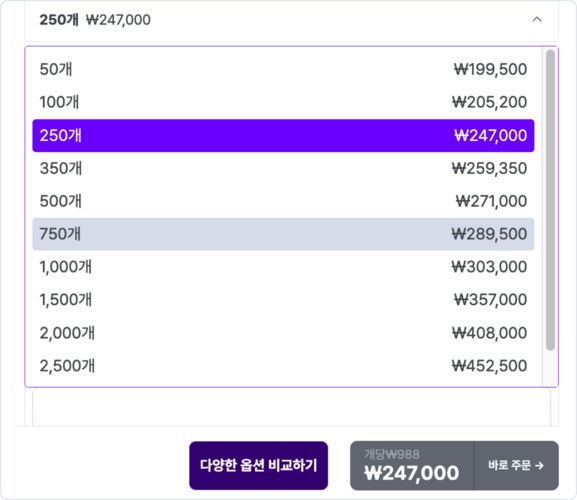
Task: Open 다양한 옵션 비교하기 comparison
Action: click(258, 465)
